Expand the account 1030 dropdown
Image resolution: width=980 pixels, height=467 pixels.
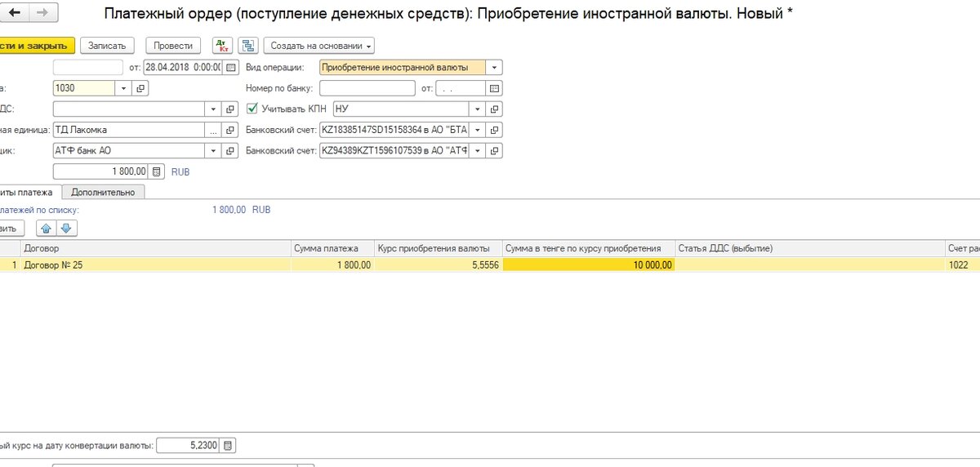click(123, 88)
